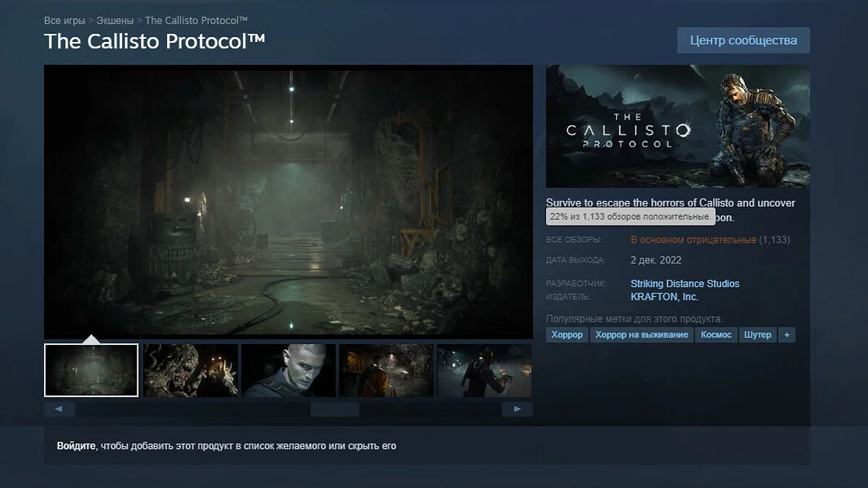This screenshot has width=868, height=488.
Task: Select the first corridor thumbnail
Action: pos(91,370)
